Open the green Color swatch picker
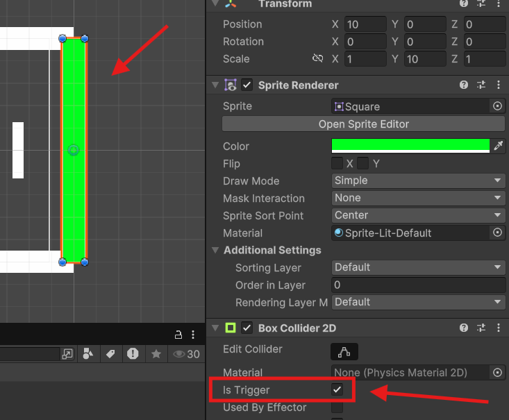Viewport: 509px width, 420px height. tap(410, 146)
